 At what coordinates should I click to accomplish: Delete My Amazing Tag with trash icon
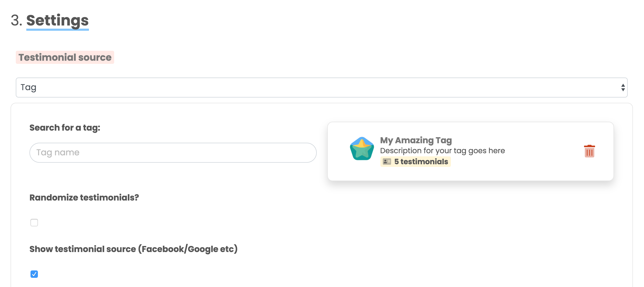click(x=589, y=151)
